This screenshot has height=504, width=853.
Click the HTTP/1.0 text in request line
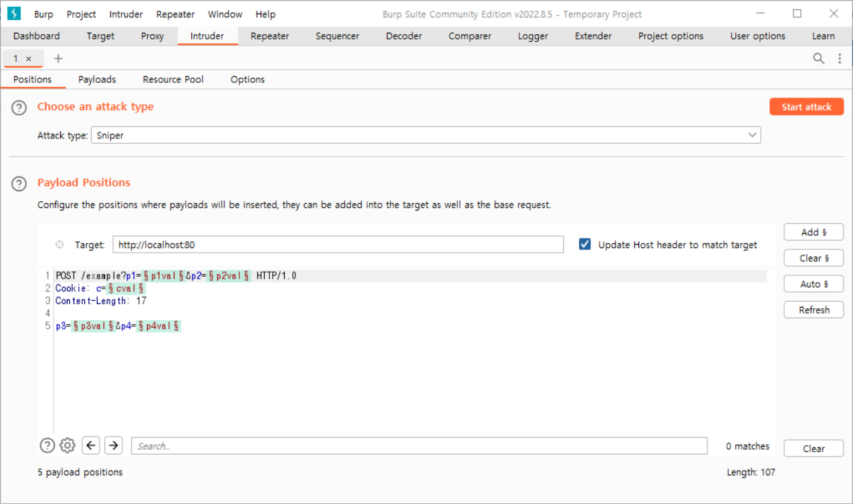[x=276, y=275]
